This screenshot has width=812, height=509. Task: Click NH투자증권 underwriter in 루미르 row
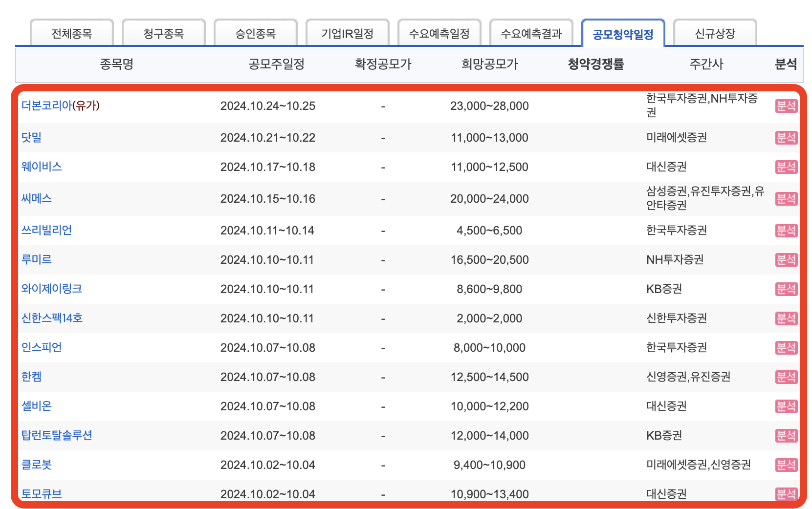675,260
